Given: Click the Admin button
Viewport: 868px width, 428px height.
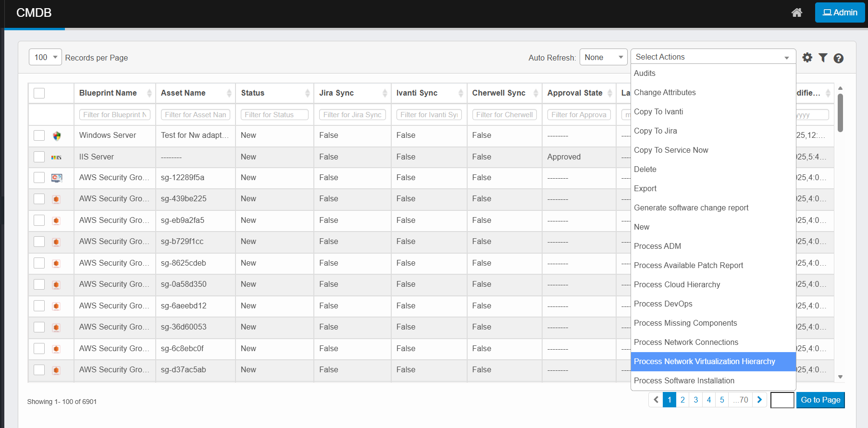Looking at the screenshot, I should point(839,12).
